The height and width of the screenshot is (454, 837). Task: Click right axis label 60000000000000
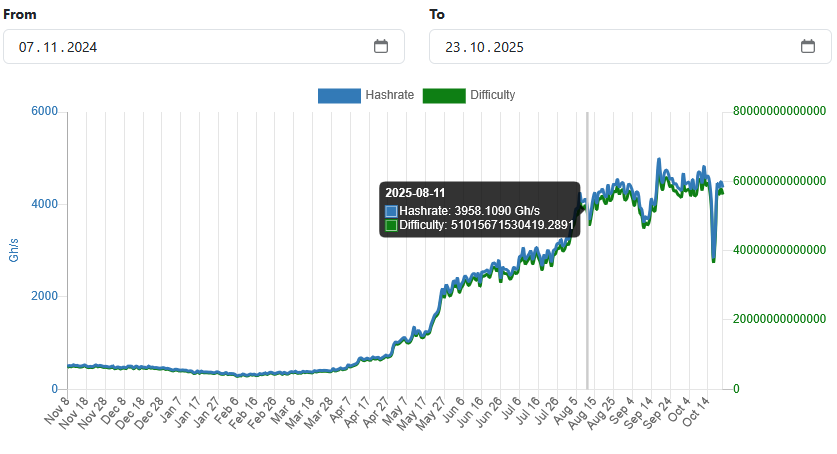click(x=779, y=181)
